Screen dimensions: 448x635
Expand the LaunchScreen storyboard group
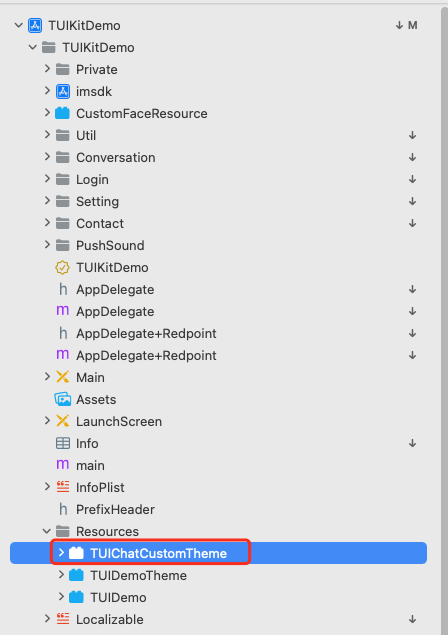47,421
